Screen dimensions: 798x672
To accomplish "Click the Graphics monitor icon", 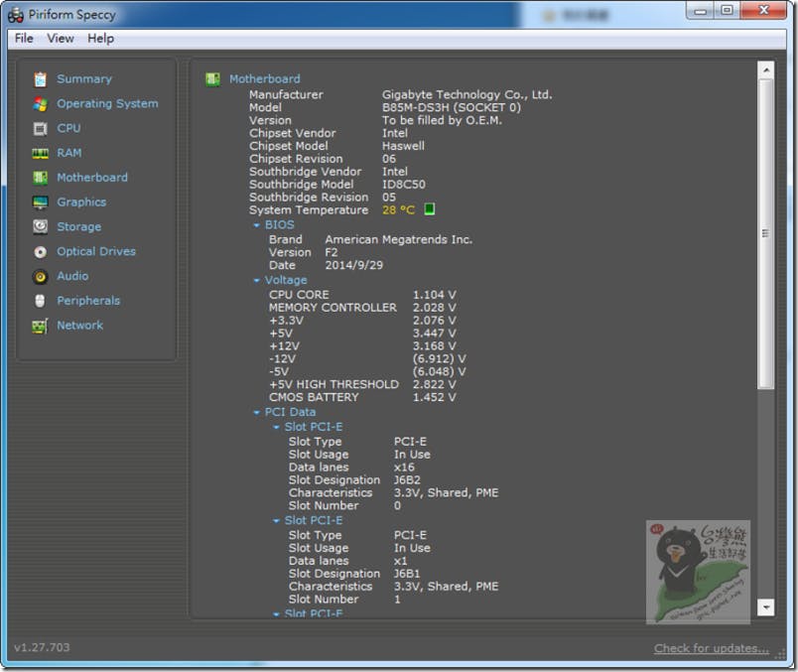I will pyautogui.click(x=41, y=202).
